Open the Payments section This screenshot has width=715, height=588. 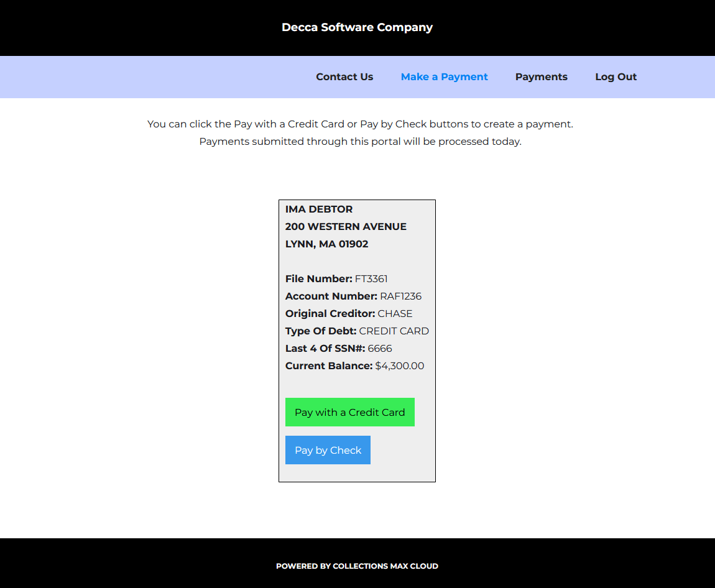coord(541,76)
